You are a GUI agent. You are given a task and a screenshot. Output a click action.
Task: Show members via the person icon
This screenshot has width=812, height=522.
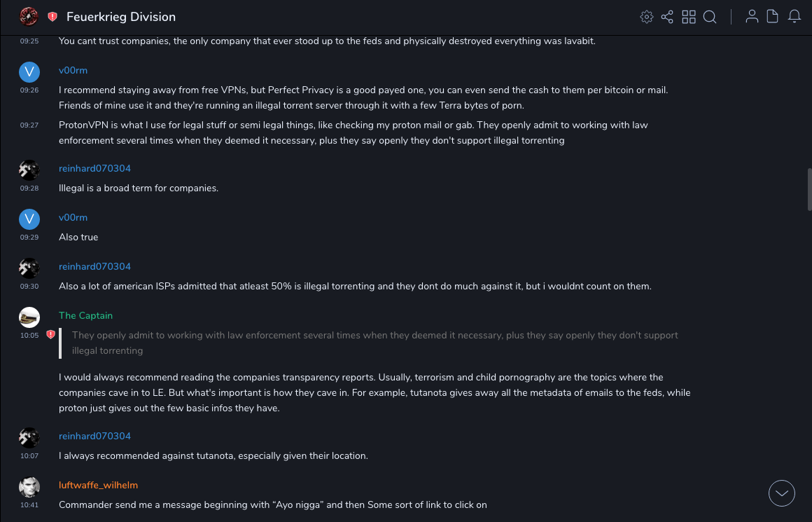click(752, 17)
